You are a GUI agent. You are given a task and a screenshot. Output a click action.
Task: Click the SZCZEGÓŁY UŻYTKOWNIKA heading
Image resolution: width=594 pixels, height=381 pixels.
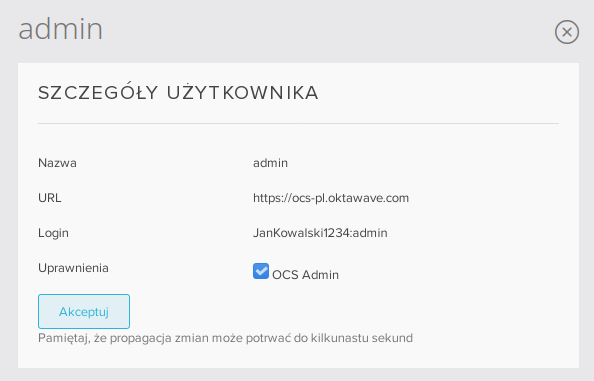tap(178, 93)
